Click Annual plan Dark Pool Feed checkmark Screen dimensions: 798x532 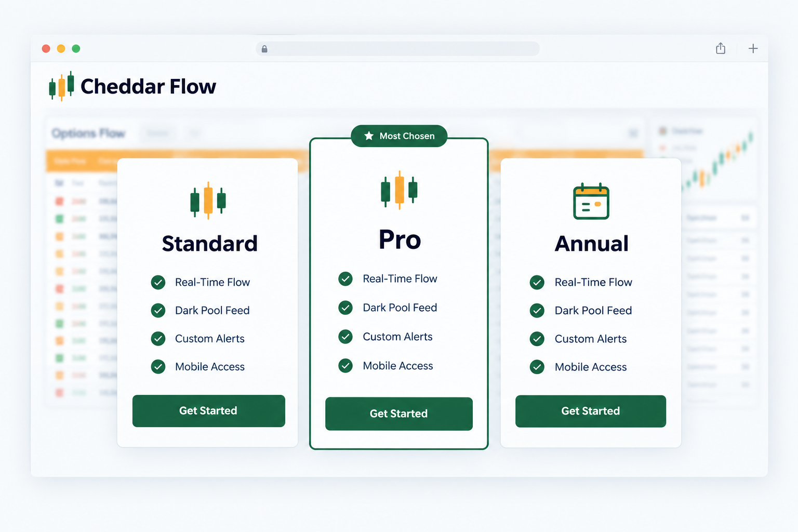click(x=537, y=311)
